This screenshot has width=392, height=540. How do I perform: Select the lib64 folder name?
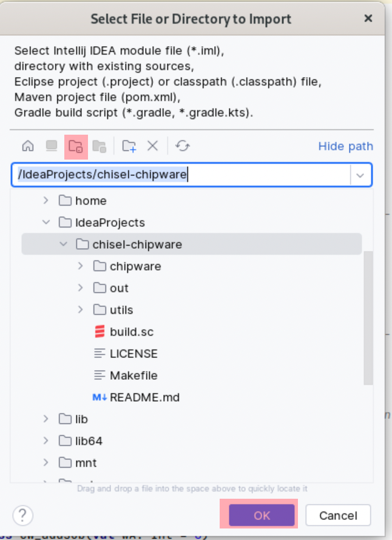tap(89, 441)
